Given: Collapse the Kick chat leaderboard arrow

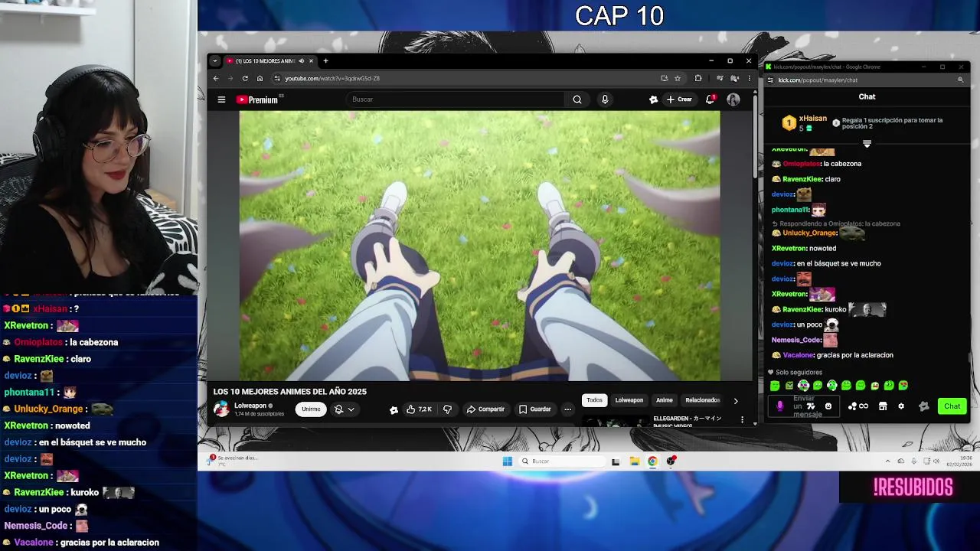Looking at the screenshot, I should point(867,143).
